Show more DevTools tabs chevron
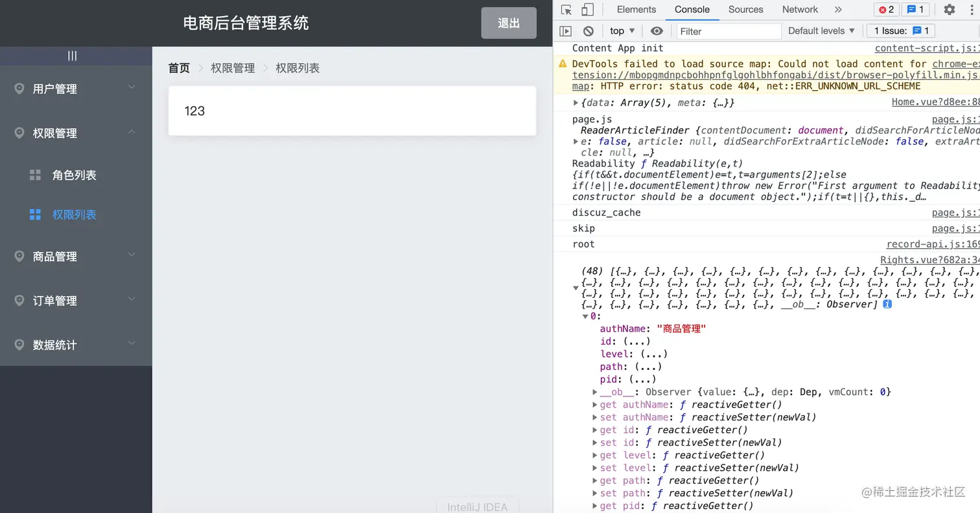 pos(838,10)
